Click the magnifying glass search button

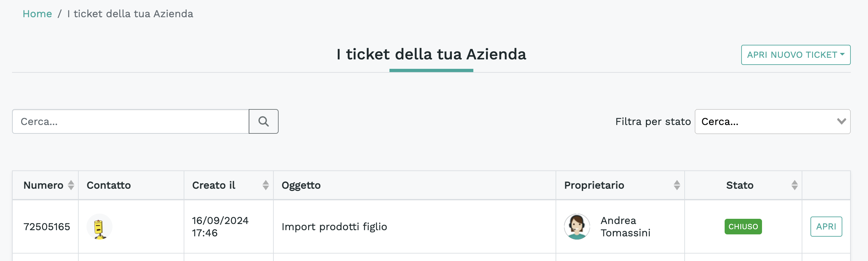point(264,121)
